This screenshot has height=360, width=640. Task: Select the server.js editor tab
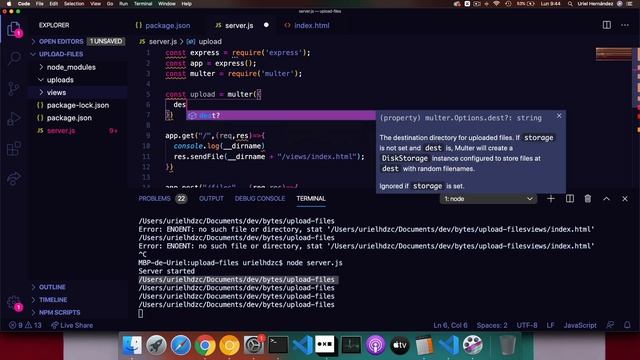[239, 25]
